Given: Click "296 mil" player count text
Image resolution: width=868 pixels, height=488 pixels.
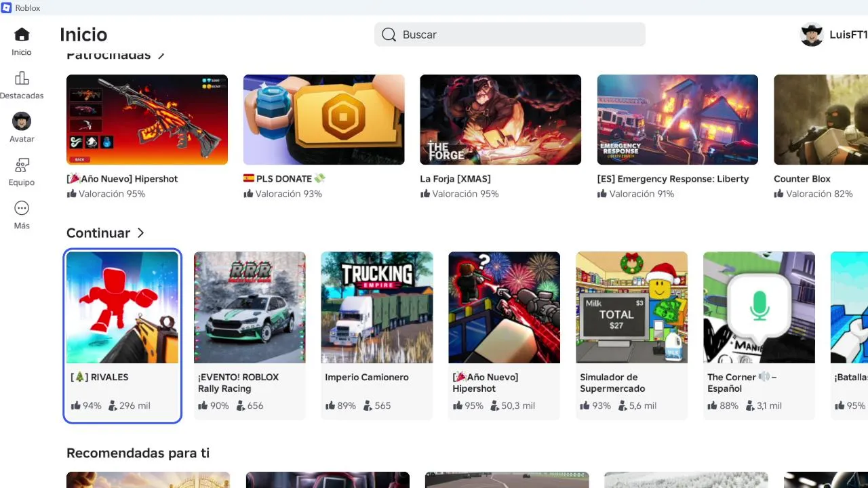Looking at the screenshot, I should [x=135, y=406].
